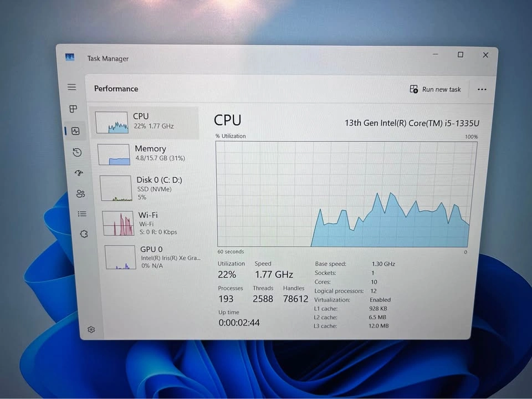The height and width of the screenshot is (399, 532).
Task: Open the Startup apps gauge icon
Action: pyautogui.click(x=79, y=173)
